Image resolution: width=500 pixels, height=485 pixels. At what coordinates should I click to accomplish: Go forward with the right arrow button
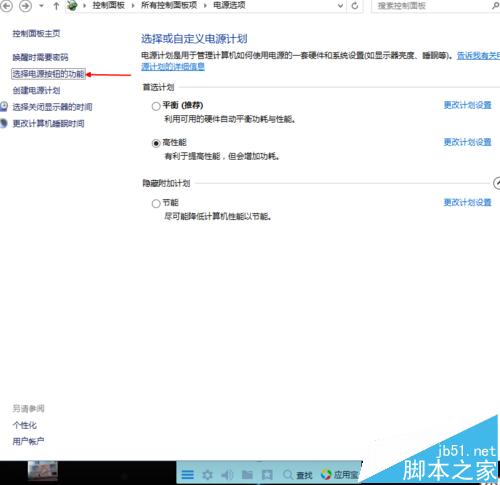(25, 6)
